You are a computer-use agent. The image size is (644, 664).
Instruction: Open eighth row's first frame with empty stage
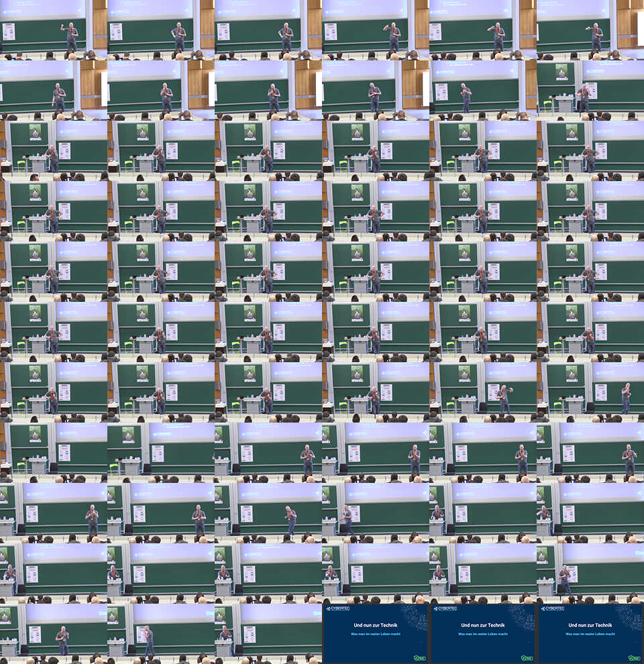(54, 453)
